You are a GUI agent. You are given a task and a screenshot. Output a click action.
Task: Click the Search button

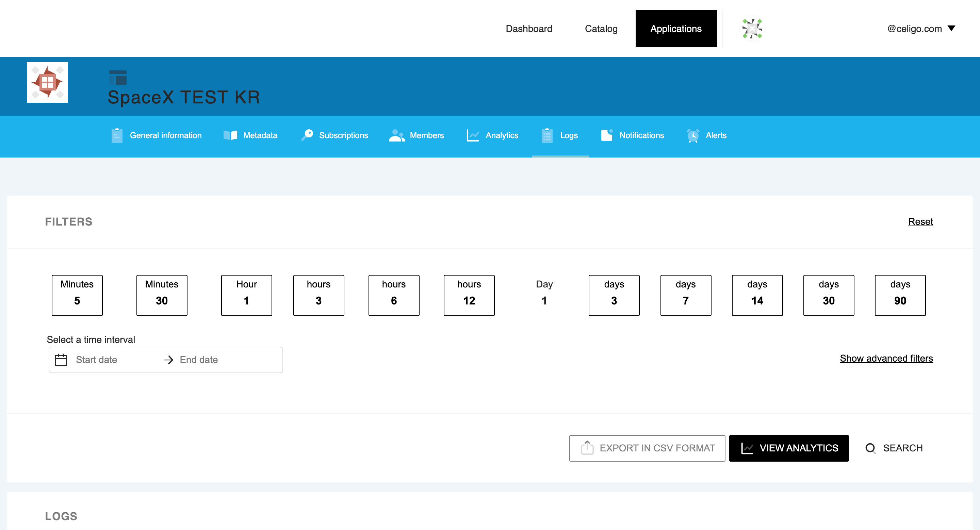pyautogui.click(x=894, y=448)
